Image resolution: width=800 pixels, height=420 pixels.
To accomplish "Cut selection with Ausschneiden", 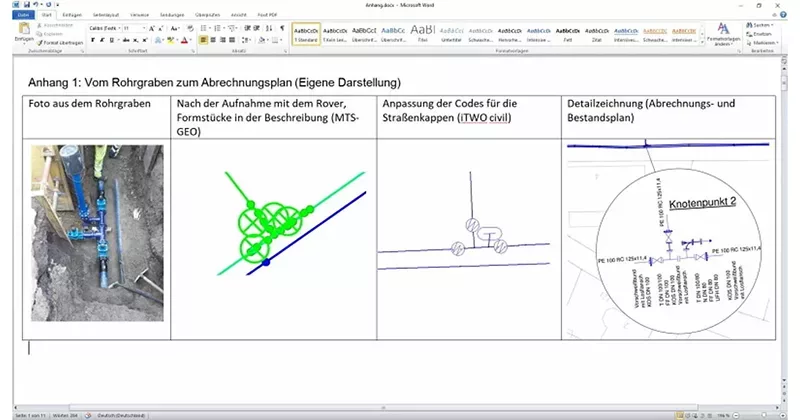I will 55,25.
